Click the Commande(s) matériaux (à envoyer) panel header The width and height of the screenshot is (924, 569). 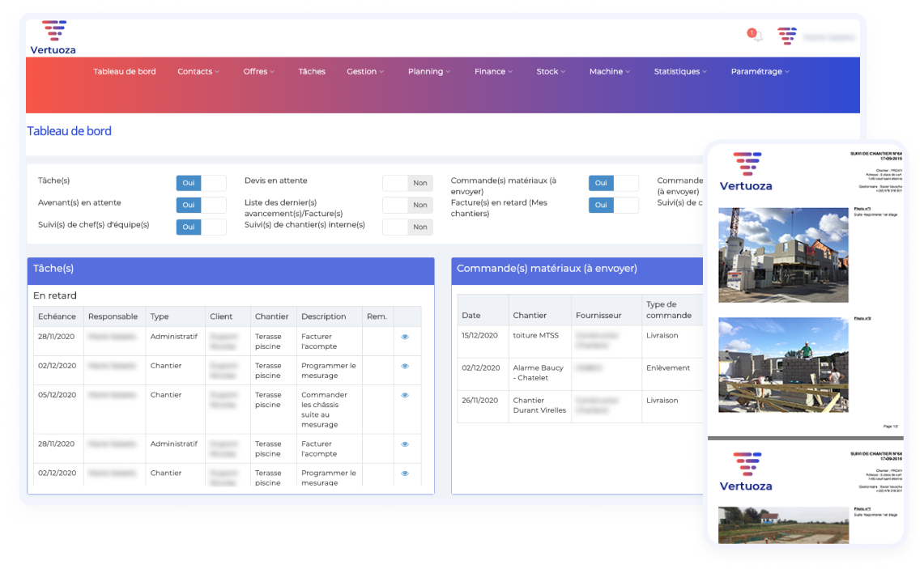[x=577, y=271]
